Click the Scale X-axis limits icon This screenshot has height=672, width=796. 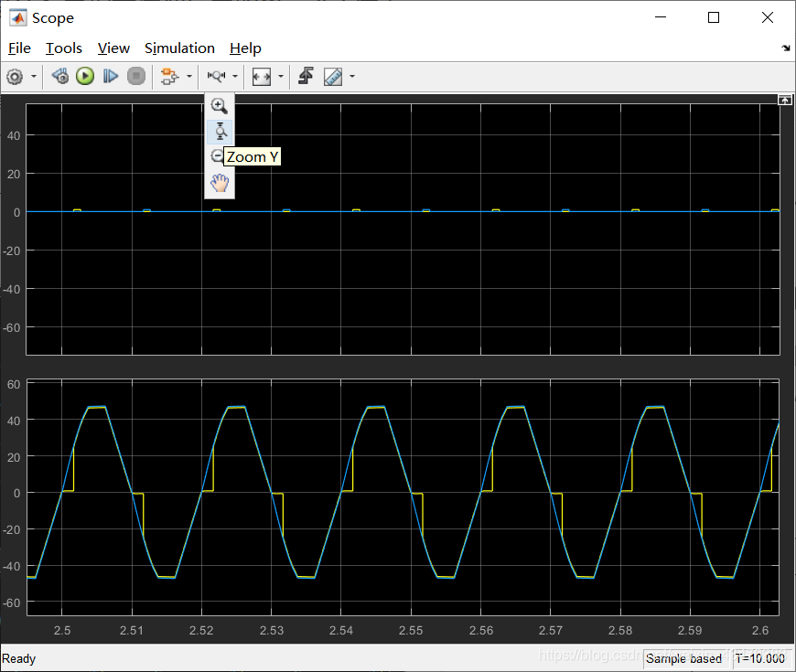pyautogui.click(x=262, y=77)
